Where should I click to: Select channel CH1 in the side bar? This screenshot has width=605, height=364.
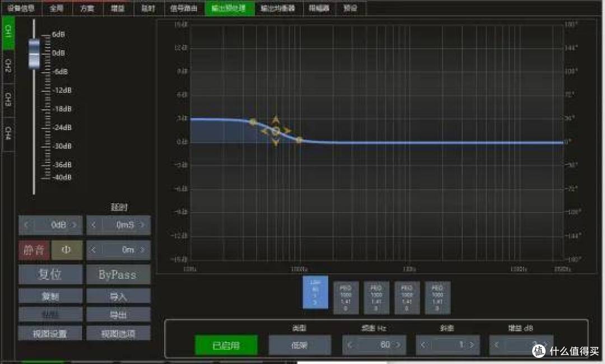click(8, 32)
